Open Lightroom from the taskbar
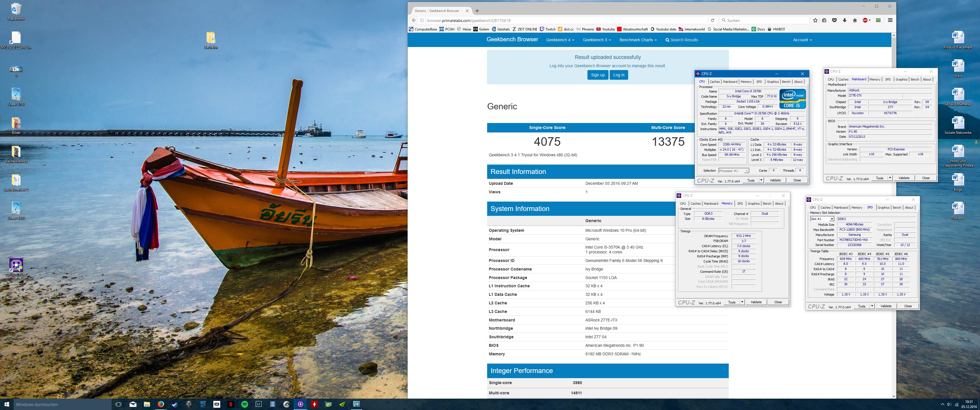The width and height of the screenshot is (980, 410). (x=259, y=404)
